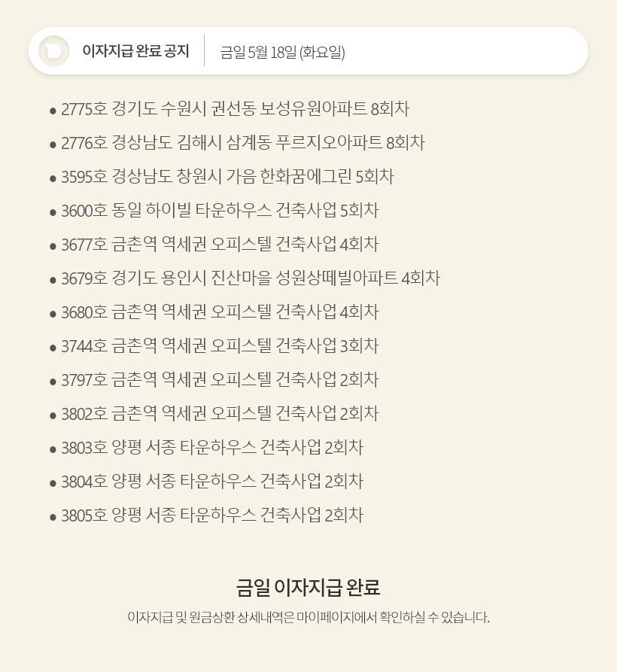Open 3803호 양평 서종 타운하우스 entry

point(212,448)
